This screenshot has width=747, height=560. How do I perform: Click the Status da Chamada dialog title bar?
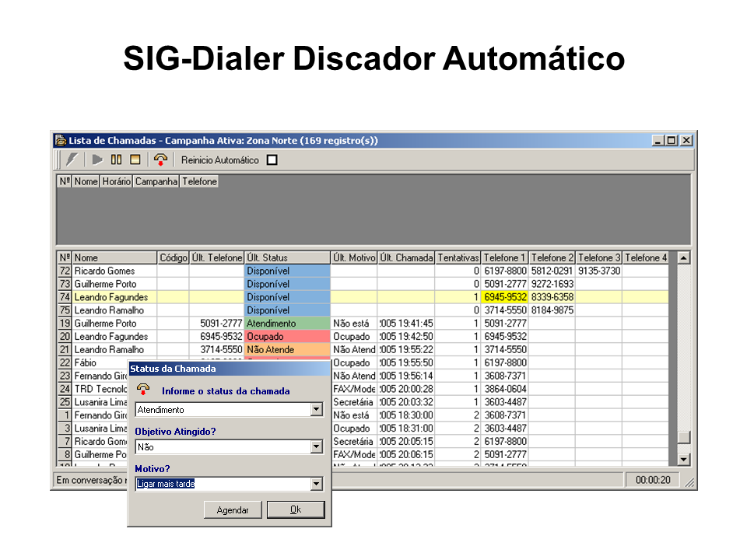click(x=229, y=369)
